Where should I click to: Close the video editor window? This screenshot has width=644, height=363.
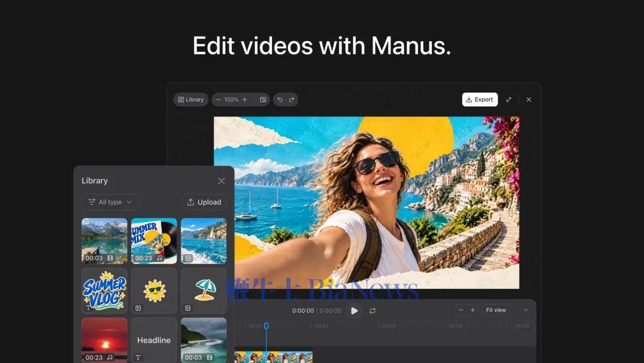529,100
